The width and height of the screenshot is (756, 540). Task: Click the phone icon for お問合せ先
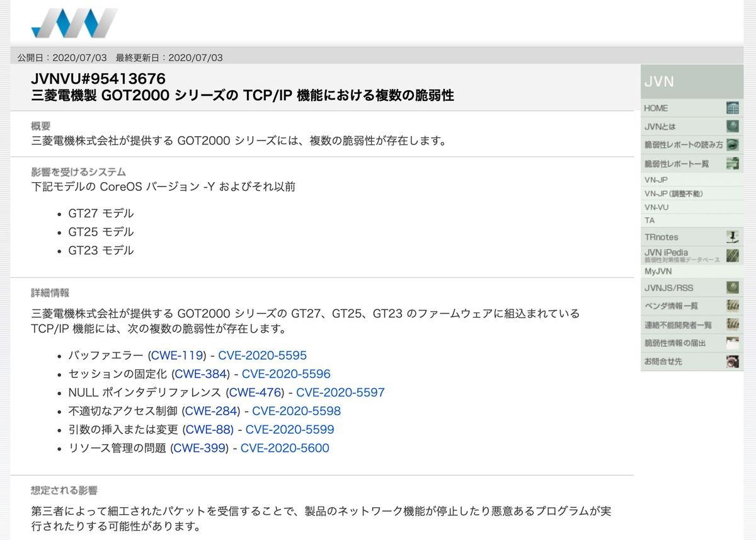(732, 362)
